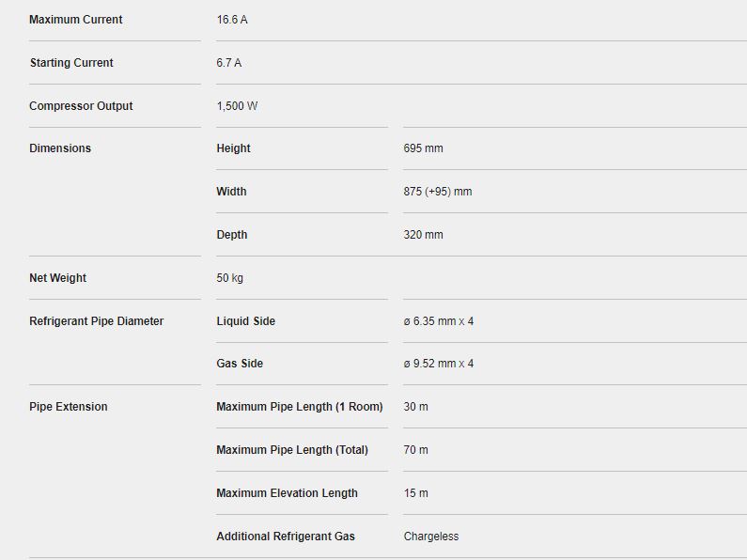
Task: Click the 695 mm height value
Action: (x=423, y=148)
